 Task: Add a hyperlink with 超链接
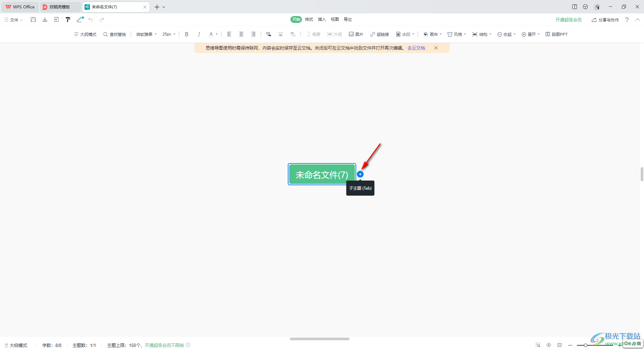tap(379, 34)
